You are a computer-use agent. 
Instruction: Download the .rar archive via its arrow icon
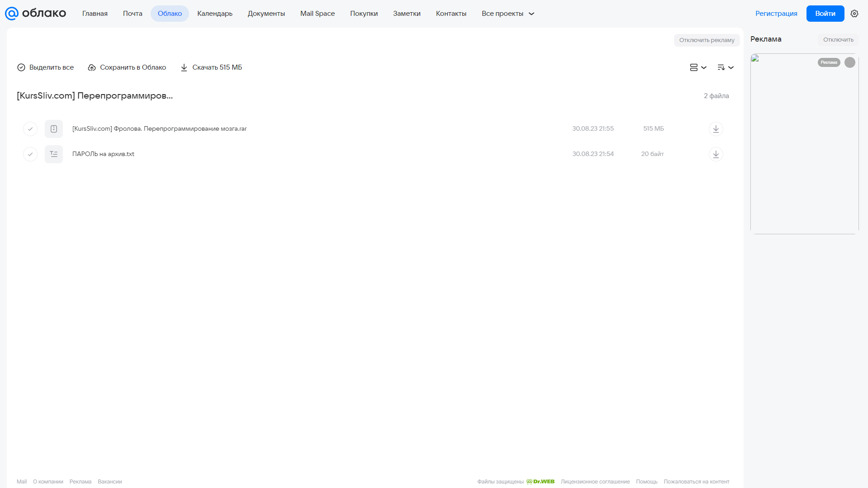(x=716, y=129)
